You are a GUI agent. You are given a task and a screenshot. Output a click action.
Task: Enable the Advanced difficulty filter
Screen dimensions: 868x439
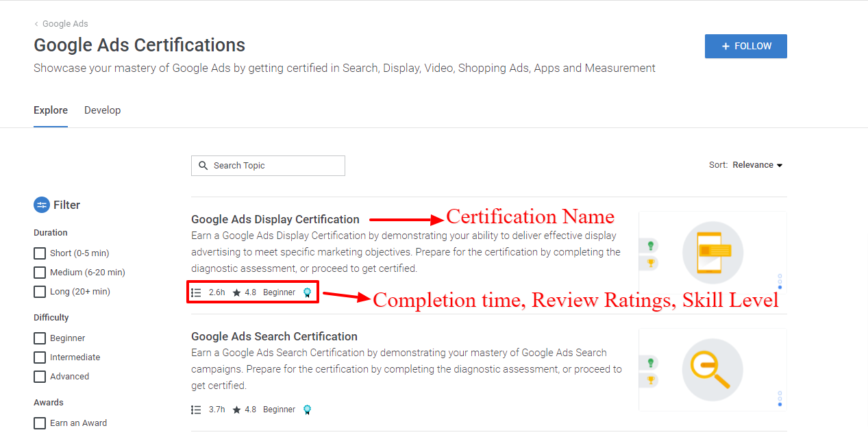tap(40, 377)
